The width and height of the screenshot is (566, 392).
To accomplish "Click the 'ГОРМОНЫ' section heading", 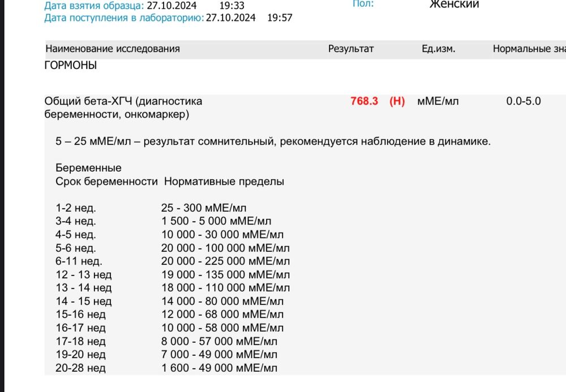I will [71, 65].
